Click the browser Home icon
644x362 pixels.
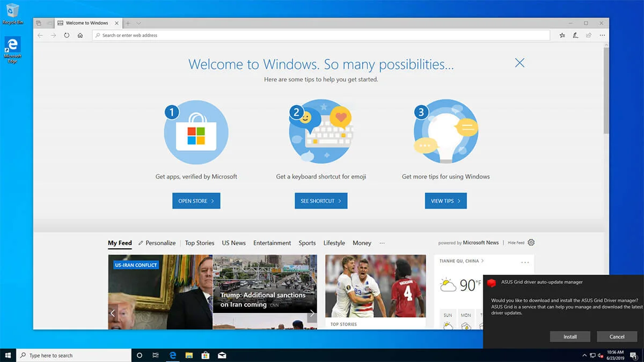click(x=80, y=35)
